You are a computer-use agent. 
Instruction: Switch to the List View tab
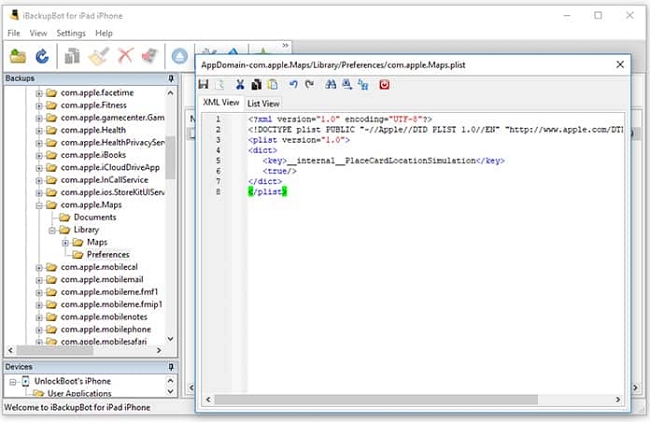264,103
